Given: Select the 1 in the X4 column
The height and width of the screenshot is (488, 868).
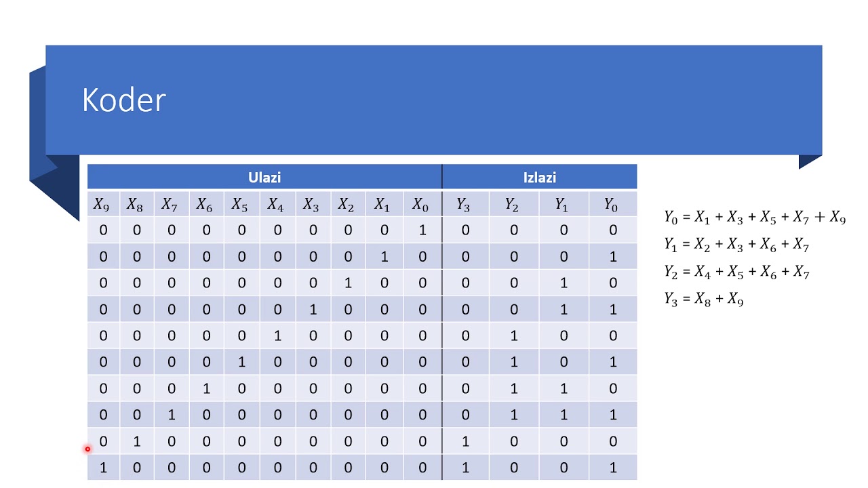Looking at the screenshot, I should 277,335.
